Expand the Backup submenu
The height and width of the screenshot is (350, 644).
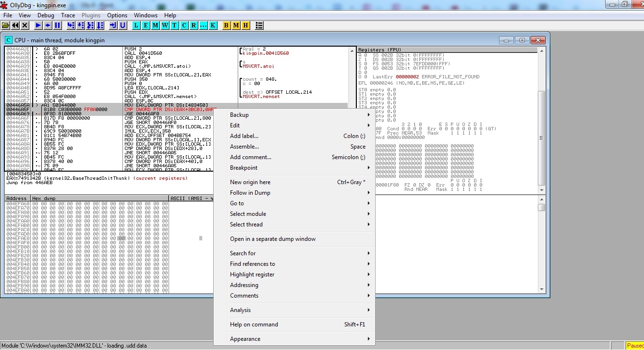294,115
